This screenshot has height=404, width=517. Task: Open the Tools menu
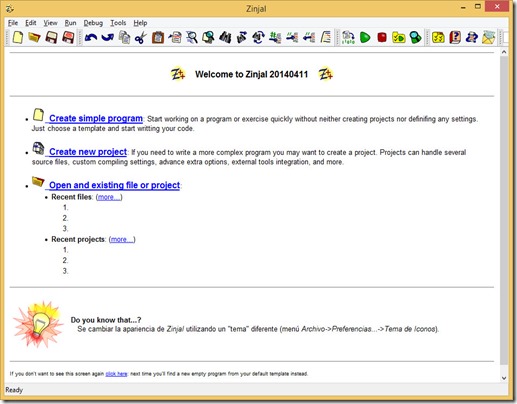click(118, 23)
